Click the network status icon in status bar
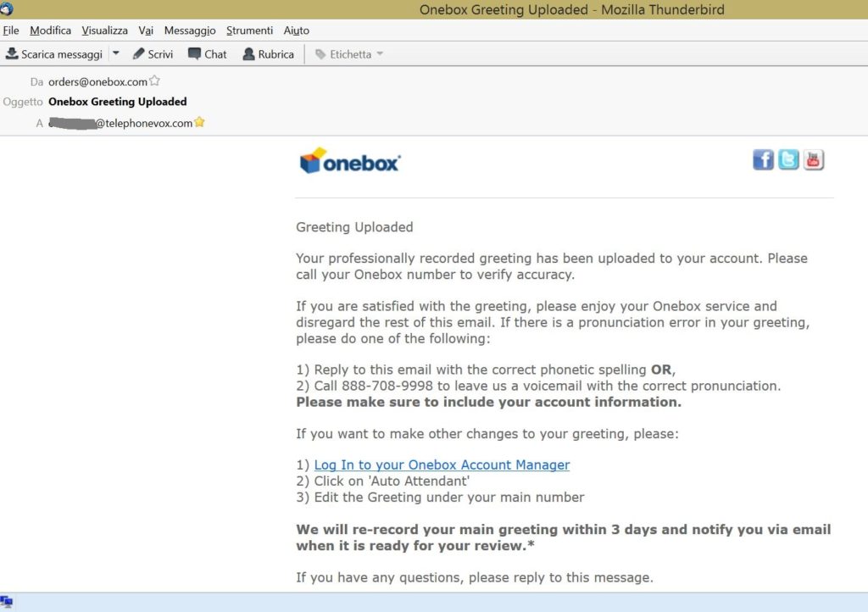This screenshot has height=612, width=868. [7, 603]
